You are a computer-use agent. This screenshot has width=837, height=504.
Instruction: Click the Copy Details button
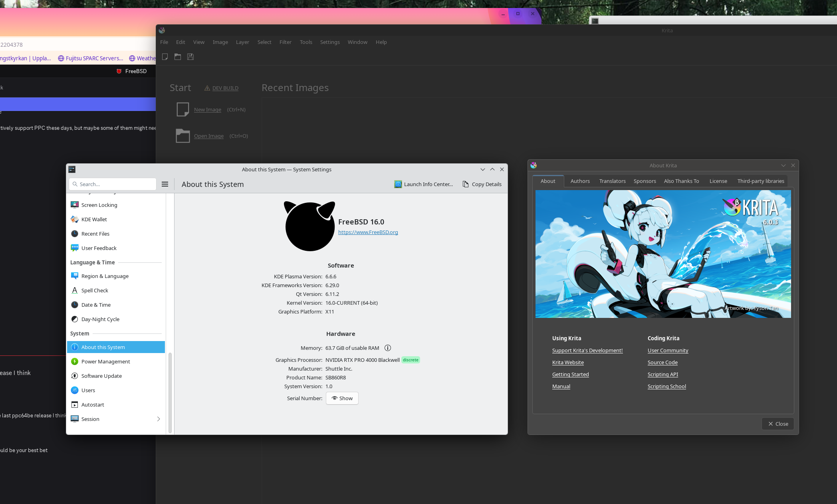482,184
